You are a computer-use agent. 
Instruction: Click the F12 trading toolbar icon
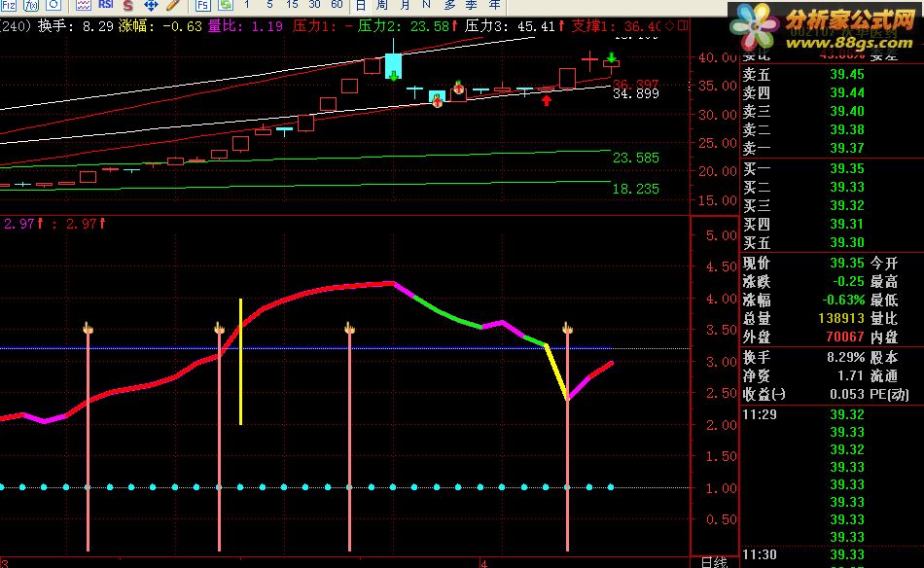tap(9, 5)
